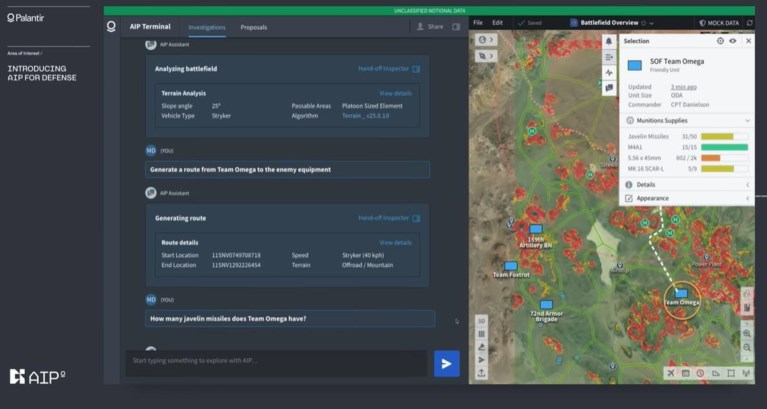Click the map bookmark icon above zoom controls
Viewport: 767px width, 409px height.
point(747,308)
